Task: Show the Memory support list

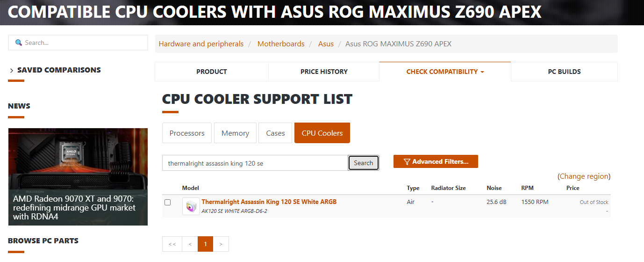Action: coord(235,133)
